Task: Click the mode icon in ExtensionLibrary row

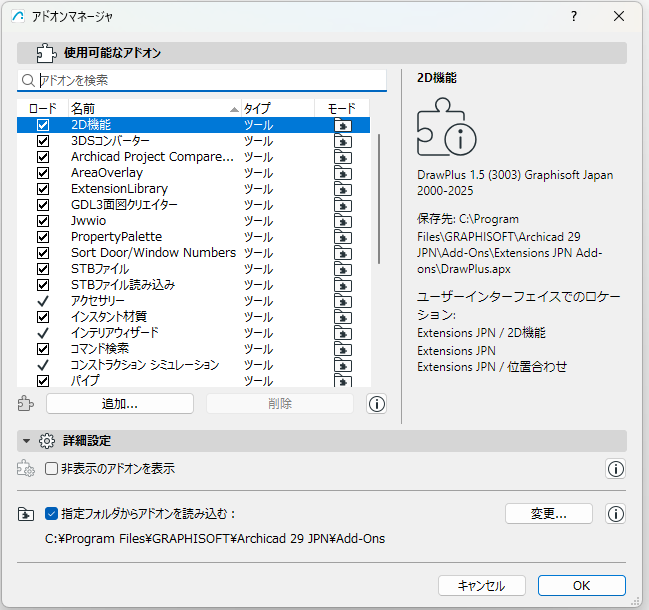Action: 343,189
